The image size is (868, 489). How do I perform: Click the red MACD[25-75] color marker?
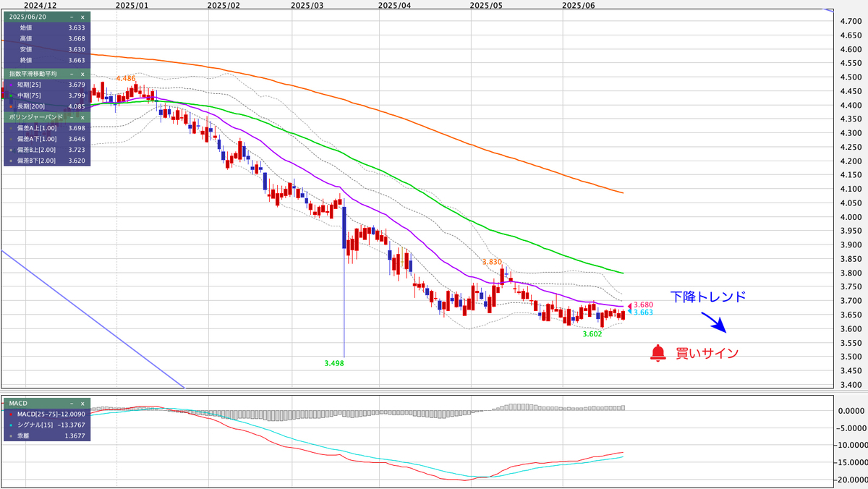(10, 414)
